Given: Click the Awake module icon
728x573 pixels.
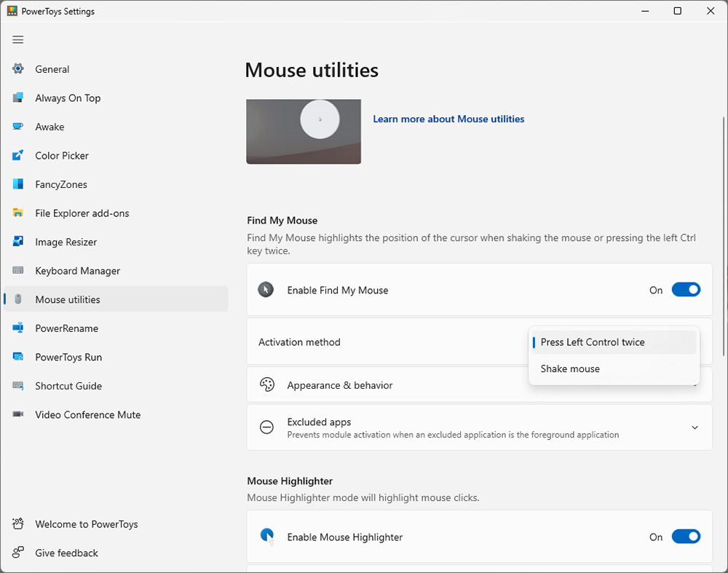Looking at the screenshot, I should [17, 127].
